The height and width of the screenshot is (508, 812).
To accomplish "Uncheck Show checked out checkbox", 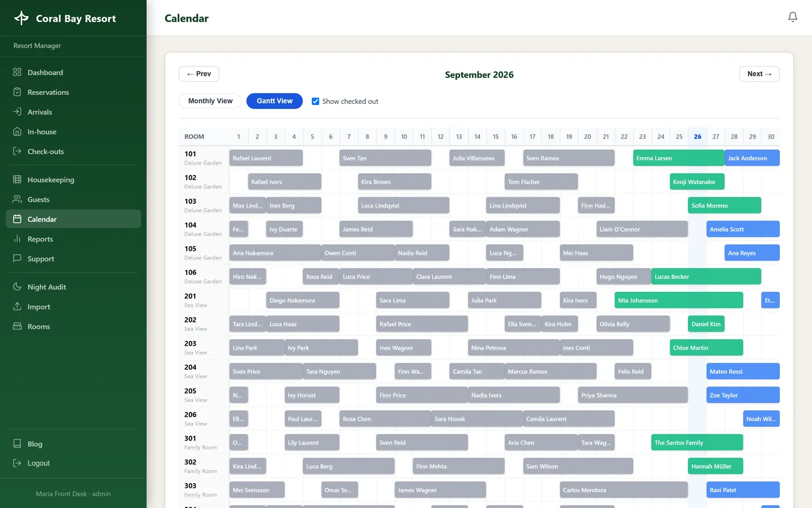I will click(x=315, y=102).
